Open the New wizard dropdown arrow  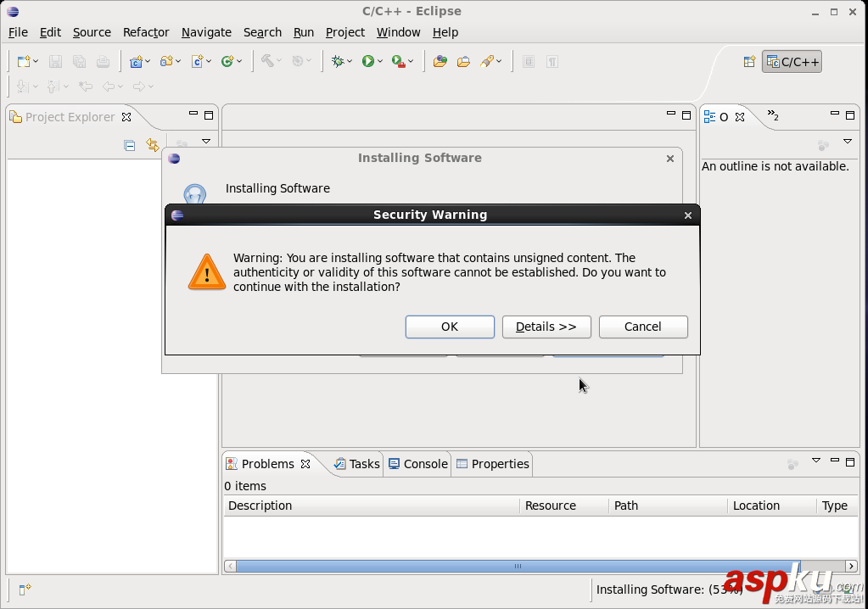(36, 61)
